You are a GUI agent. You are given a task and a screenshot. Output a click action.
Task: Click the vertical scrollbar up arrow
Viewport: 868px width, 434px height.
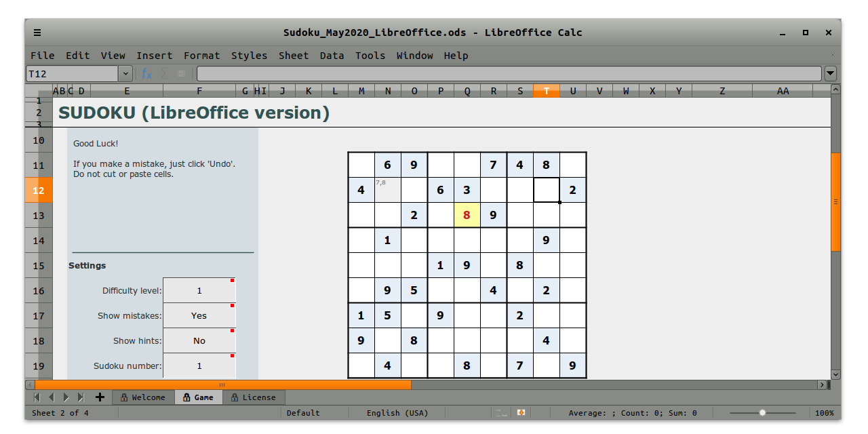(x=835, y=90)
